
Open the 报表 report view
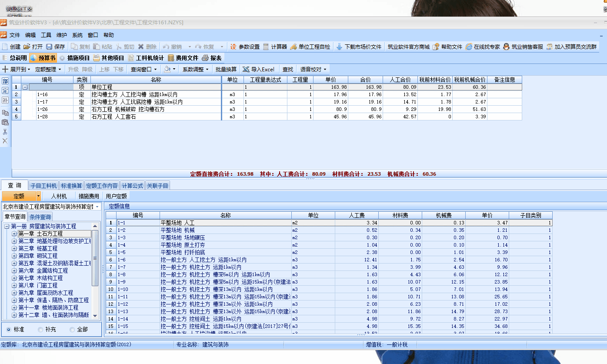[x=206, y=58]
